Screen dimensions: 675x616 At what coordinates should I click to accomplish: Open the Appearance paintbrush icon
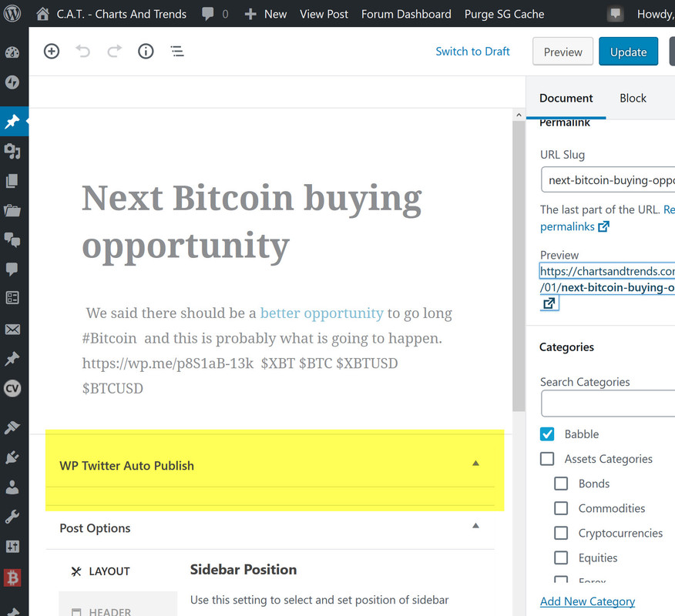click(x=12, y=427)
